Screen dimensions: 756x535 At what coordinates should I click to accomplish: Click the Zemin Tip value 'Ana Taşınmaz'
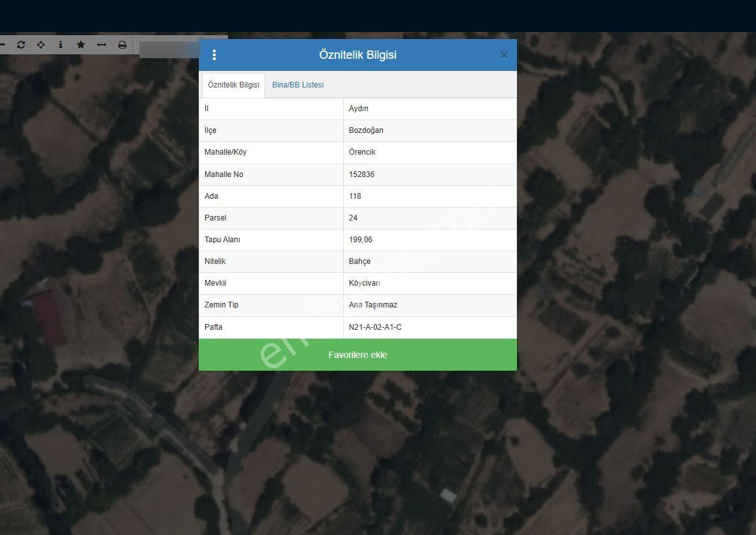click(x=373, y=304)
